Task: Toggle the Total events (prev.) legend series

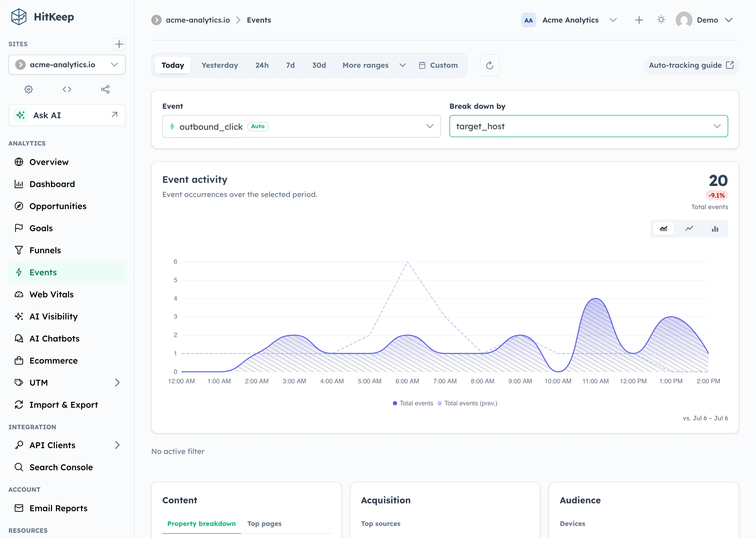Action: tap(467, 403)
